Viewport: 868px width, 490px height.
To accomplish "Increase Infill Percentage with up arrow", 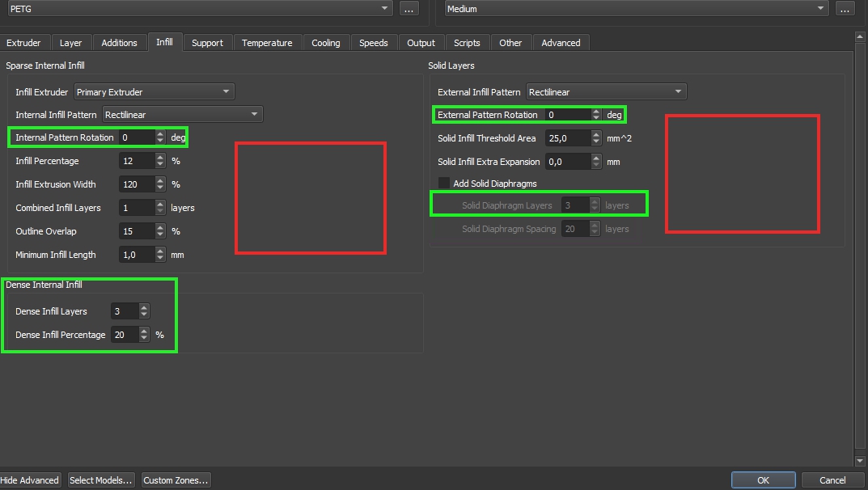I will pyautogui.click(x=160, y=158).
